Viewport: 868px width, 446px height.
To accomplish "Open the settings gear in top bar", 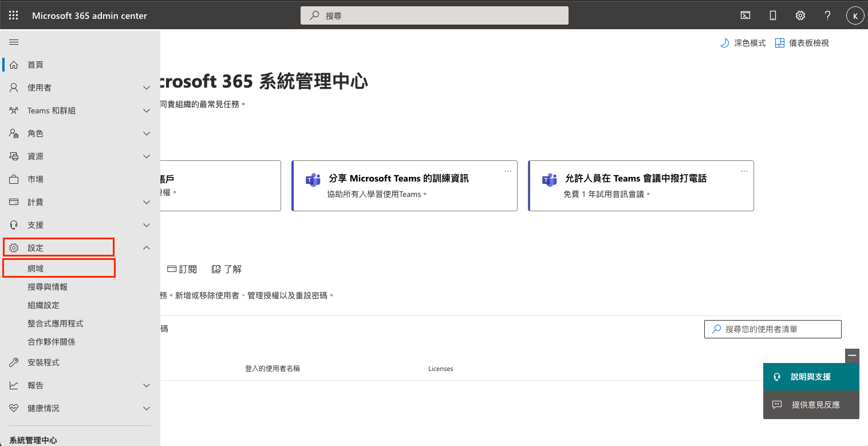I will [x=800, y=15].
